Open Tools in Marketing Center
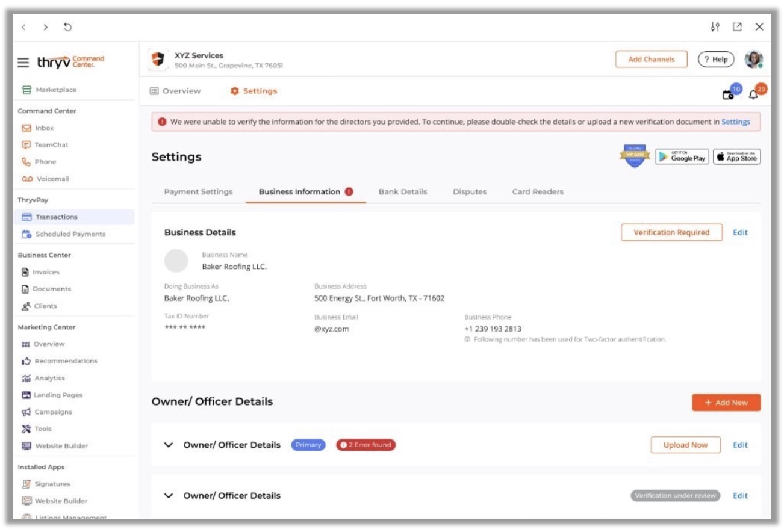784x532 pixels. tap(37, 429)
